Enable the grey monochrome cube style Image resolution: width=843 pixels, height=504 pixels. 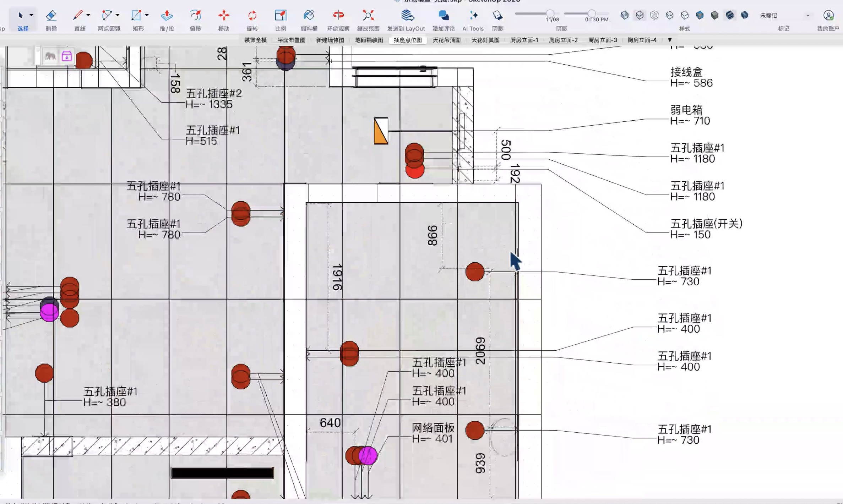(x=714, y=15)
